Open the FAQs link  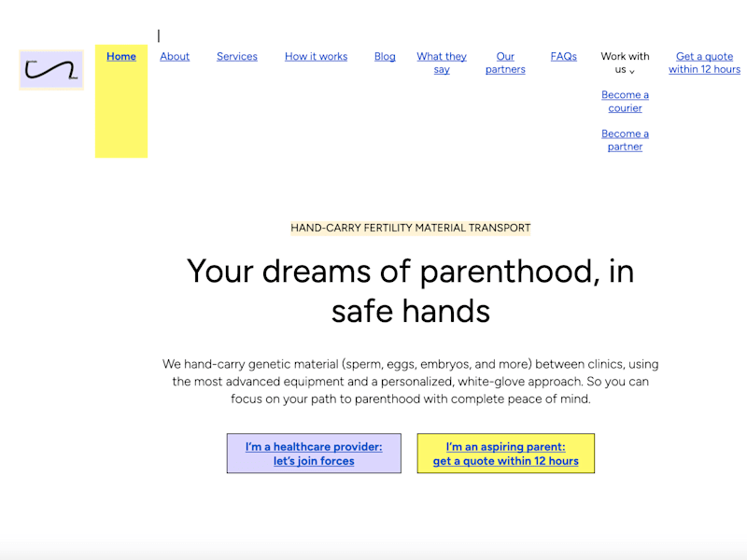click(x=564, y=56)
